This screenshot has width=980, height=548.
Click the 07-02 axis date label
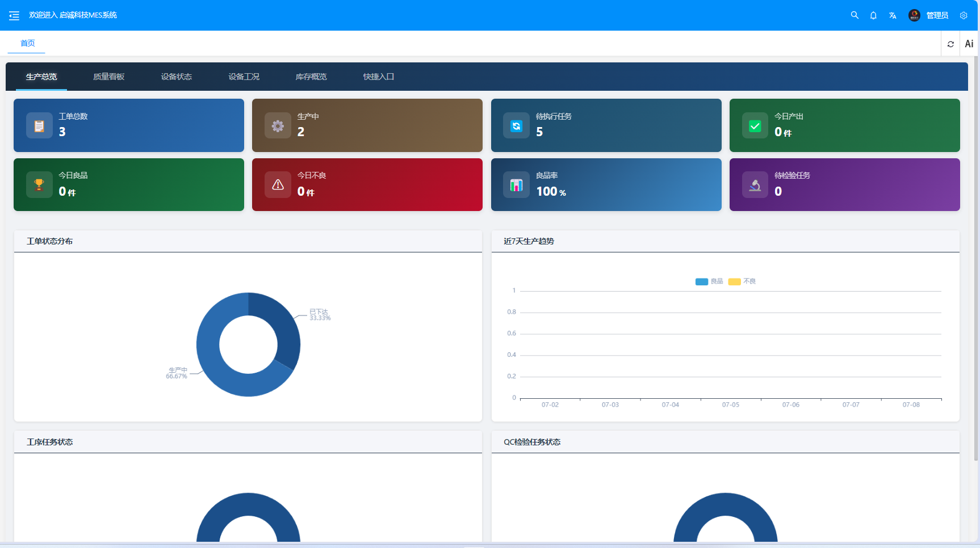550,405
